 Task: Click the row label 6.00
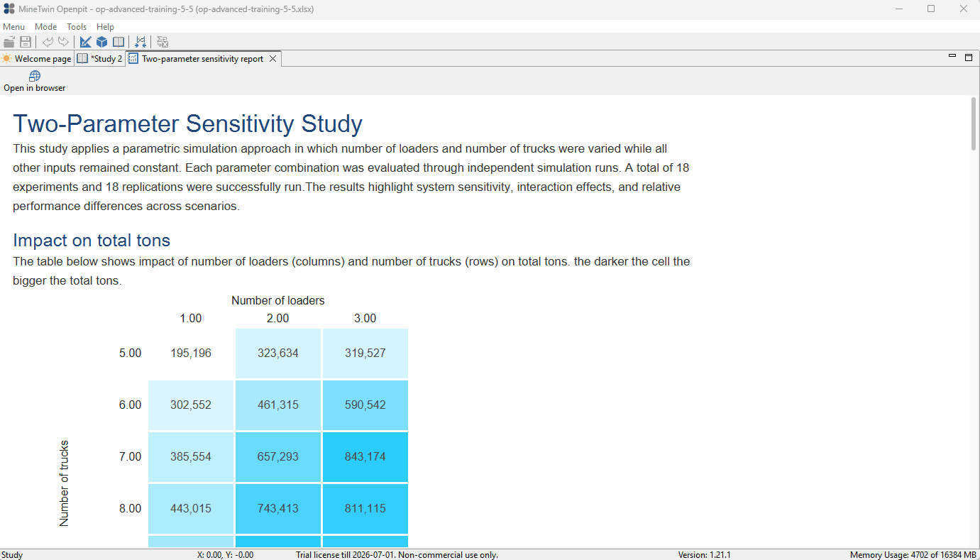(131, 405)
